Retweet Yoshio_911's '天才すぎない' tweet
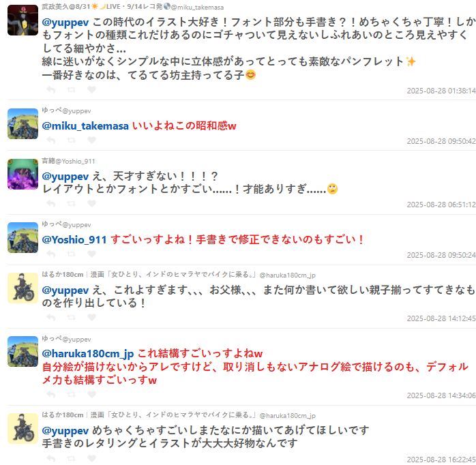The image size is (476, 465). 72,203
